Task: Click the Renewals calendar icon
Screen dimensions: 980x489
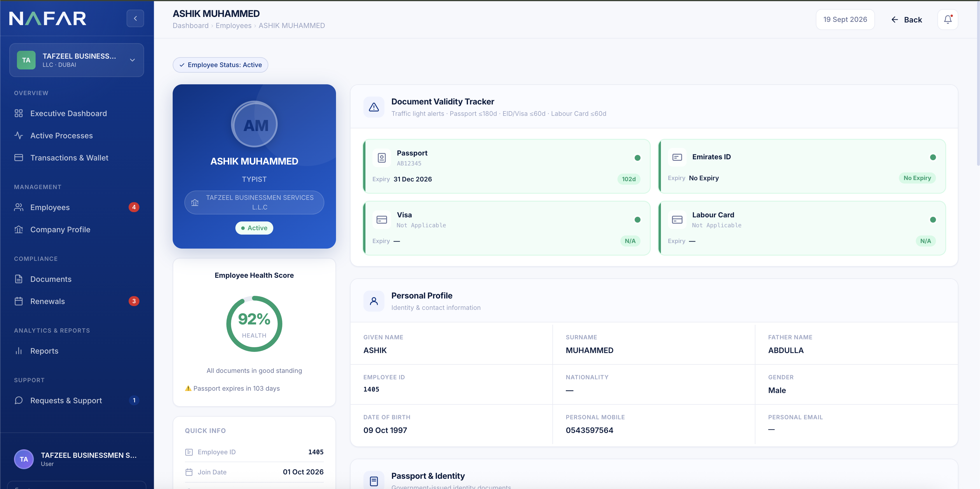Action: pos(19,301)
